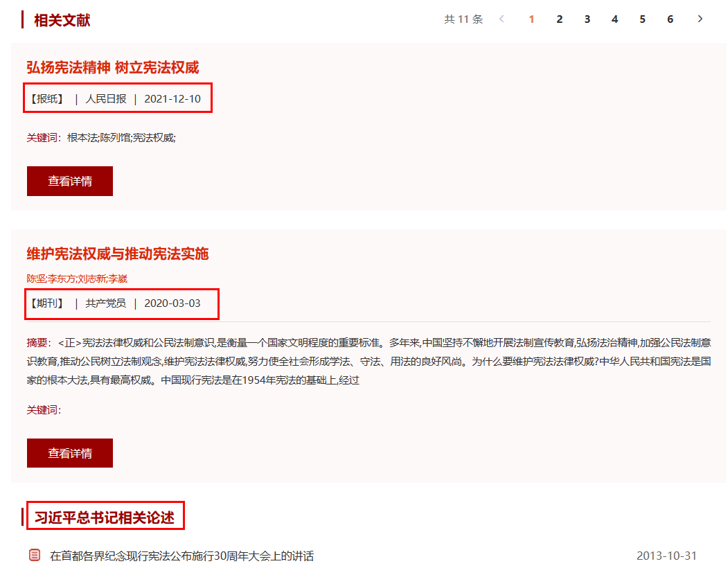Open the article 弘扬宪法精神 树立宪法权威
The height and width of the screenshot is (575, 728).
click(x=113, y=67)
